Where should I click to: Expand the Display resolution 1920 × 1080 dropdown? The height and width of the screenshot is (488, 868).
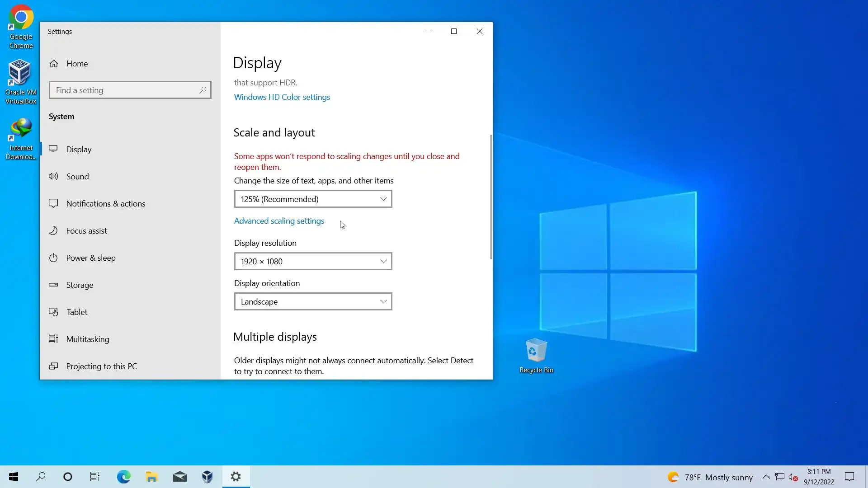point(313,262)
